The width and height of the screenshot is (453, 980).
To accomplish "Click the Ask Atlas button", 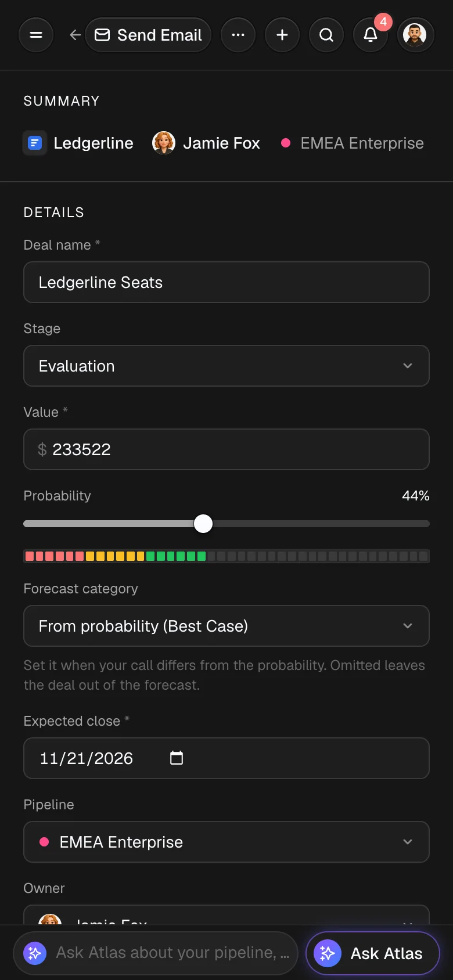I will click(x=373, y=953).
